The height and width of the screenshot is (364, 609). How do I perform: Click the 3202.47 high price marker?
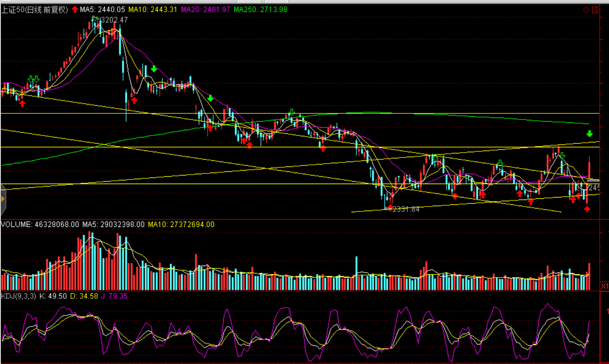[x=114, y=20]
